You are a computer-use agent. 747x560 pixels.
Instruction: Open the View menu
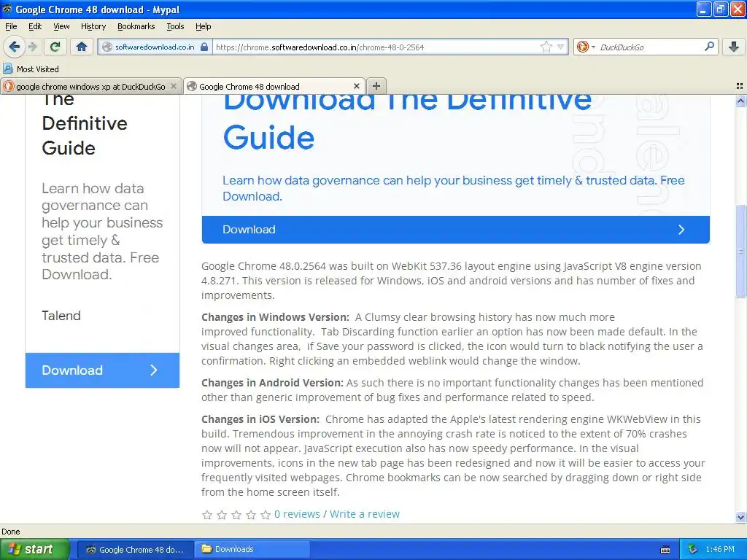61,26
